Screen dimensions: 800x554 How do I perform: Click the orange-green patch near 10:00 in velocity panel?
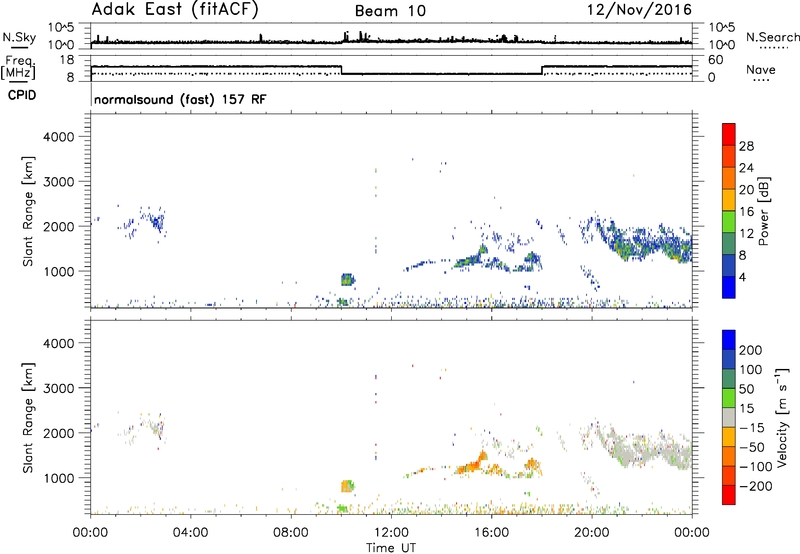(x=347, y=486)
